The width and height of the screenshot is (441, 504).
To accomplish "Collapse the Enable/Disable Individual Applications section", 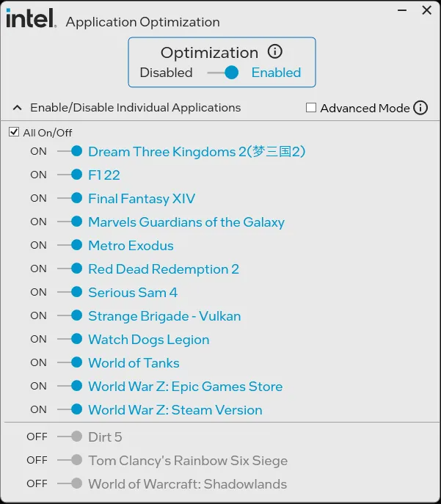I will tap(17, 108).
